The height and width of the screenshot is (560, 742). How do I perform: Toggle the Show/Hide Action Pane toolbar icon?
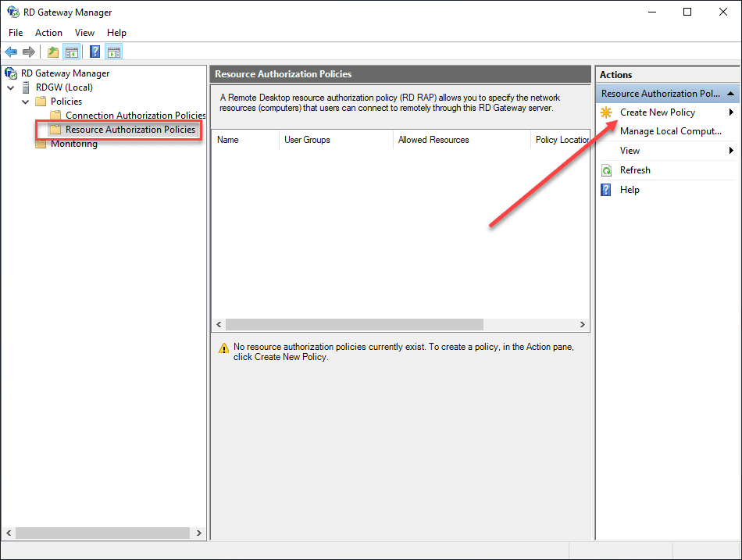click(114, 52)
